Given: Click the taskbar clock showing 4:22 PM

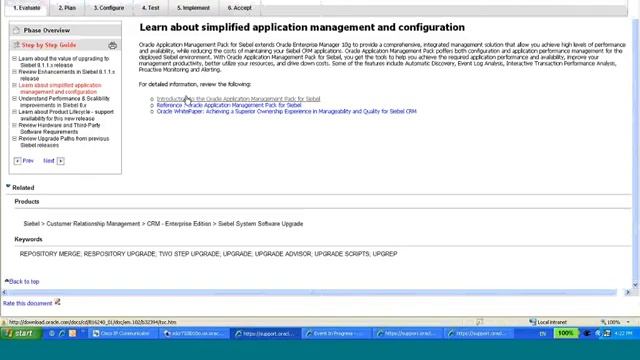Looking at the screenshot, I should click(623, 333).
